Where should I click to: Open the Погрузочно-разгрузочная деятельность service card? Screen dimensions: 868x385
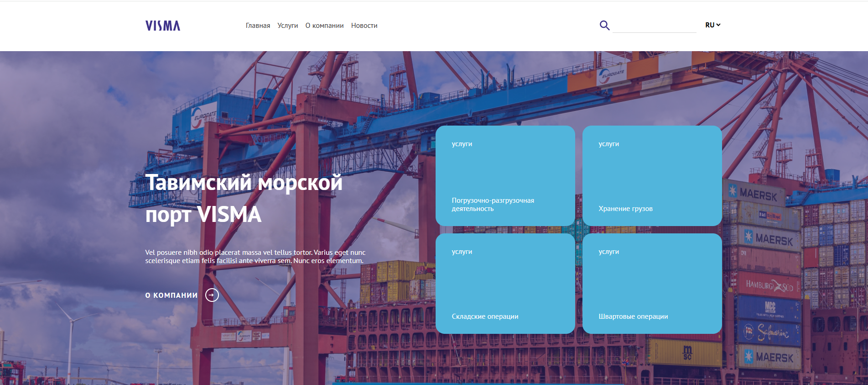[505, 176]
